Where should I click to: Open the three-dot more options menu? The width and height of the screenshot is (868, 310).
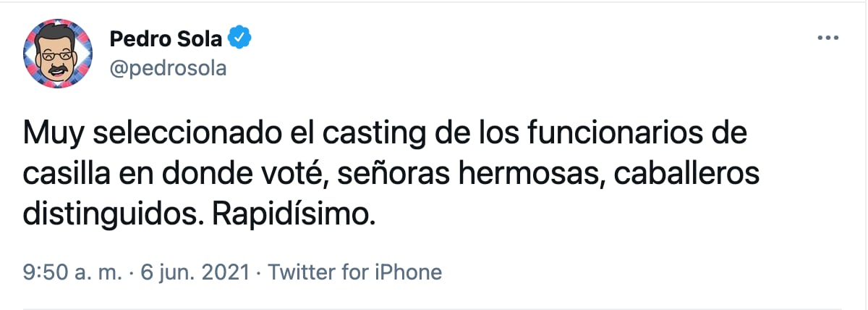827,38
